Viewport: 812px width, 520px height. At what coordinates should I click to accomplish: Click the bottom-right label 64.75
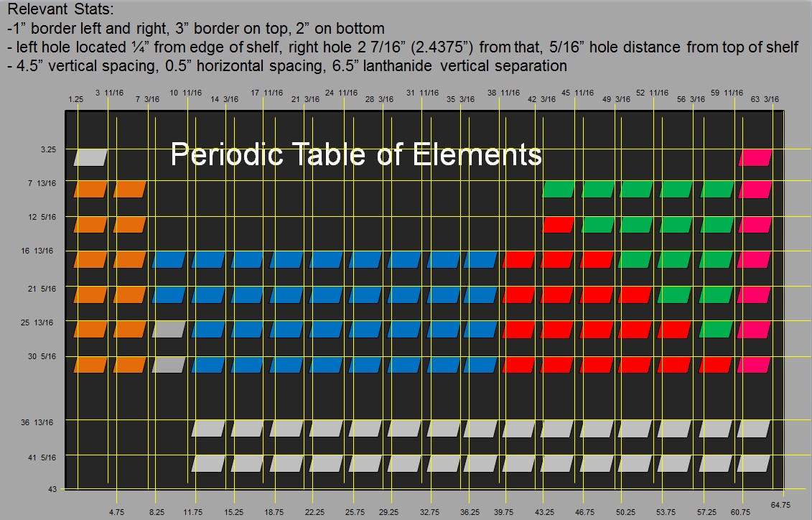coord(782,504)
